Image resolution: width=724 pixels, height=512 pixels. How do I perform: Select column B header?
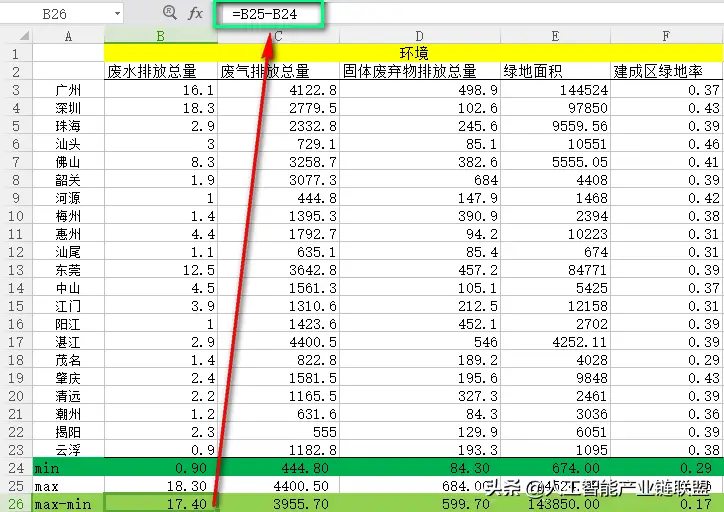160,36
